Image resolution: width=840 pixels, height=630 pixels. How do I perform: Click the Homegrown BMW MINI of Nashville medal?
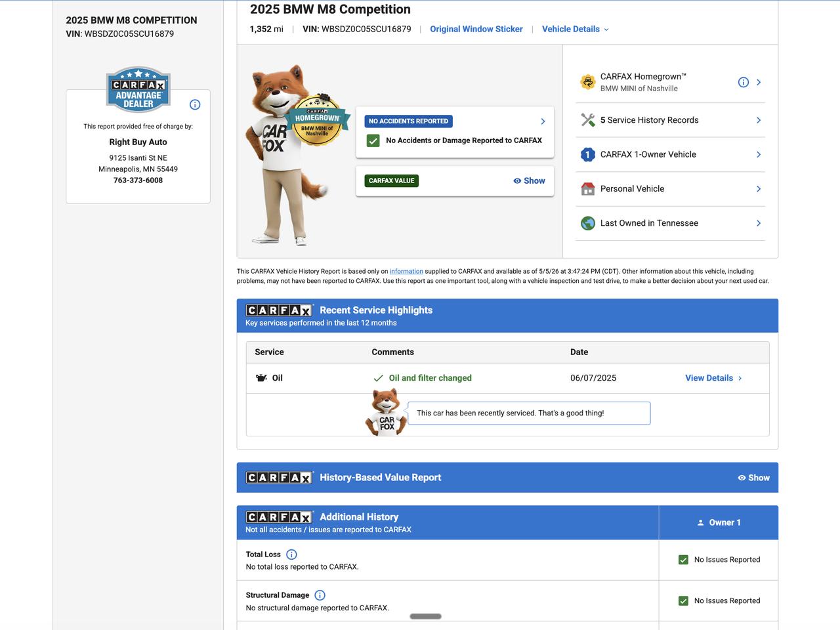click(x=317, y=120)
